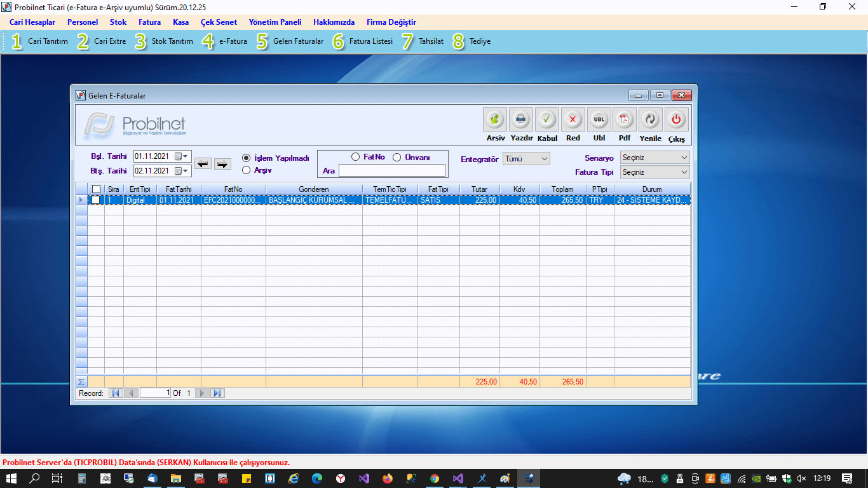The width and height of the screenshot is (868, 488).
Task: Accept invoice with Kabul checkmark icon
Action: point(547,119)
